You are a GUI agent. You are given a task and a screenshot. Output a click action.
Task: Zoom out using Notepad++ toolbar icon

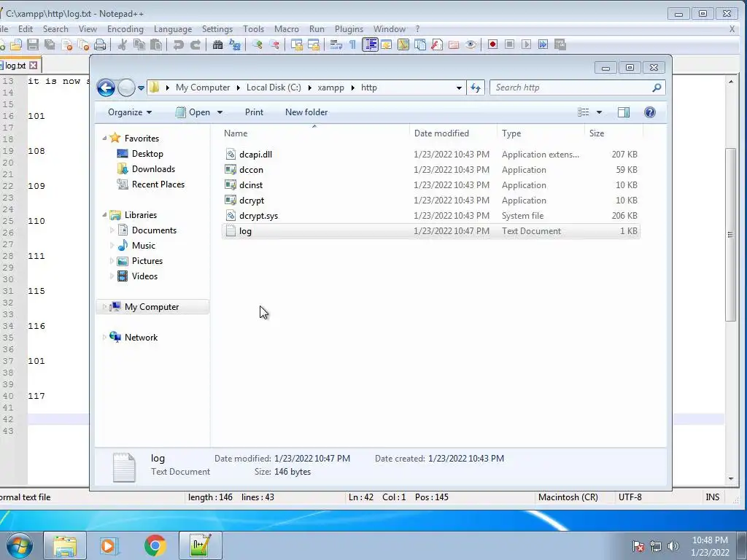pyautogui.click(x=274, y=44)
